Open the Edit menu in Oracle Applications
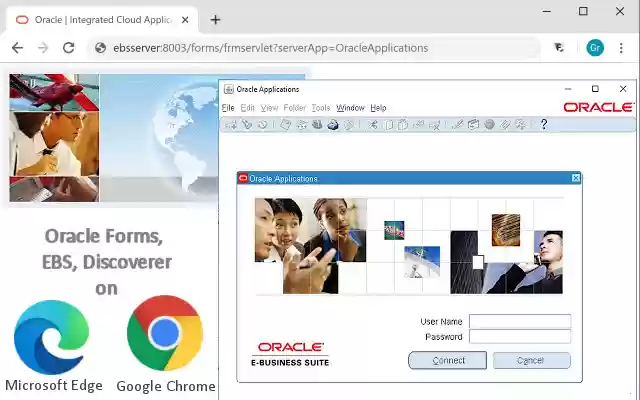Viewport: 640px width, 400px height. [247, 108]
